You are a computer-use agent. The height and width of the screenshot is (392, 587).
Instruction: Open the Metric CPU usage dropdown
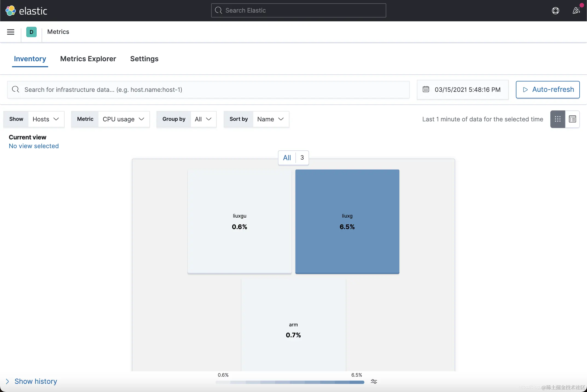pos(124,119)
